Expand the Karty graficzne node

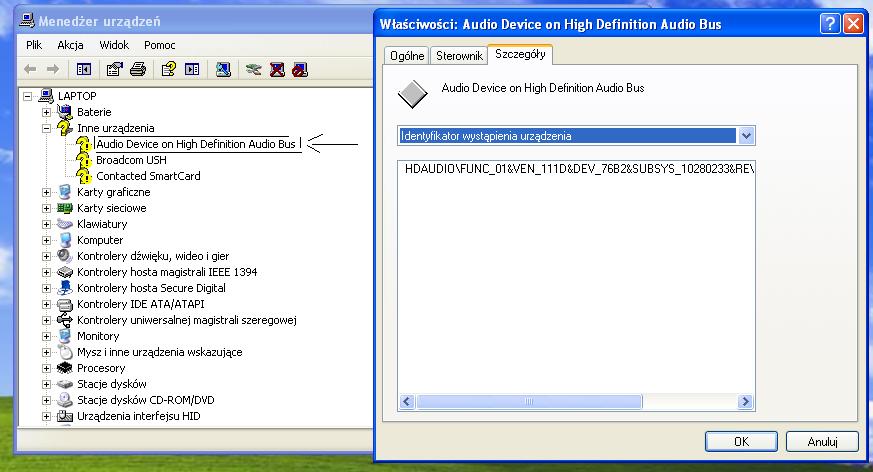pos(47,193)
